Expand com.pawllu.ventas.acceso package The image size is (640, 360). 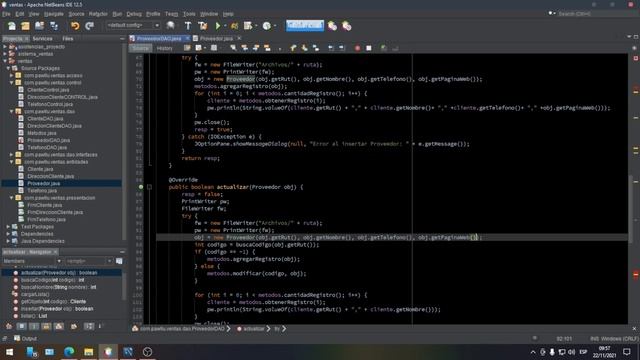pos(11,76)
